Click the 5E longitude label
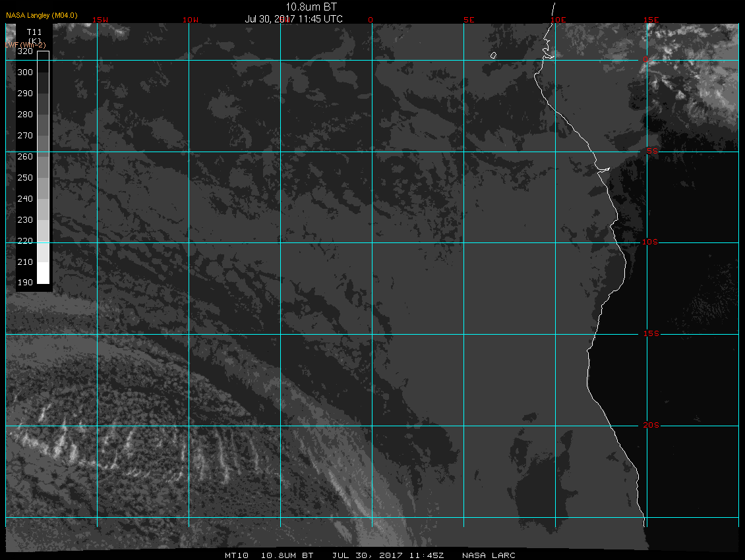 pos(469,20)
